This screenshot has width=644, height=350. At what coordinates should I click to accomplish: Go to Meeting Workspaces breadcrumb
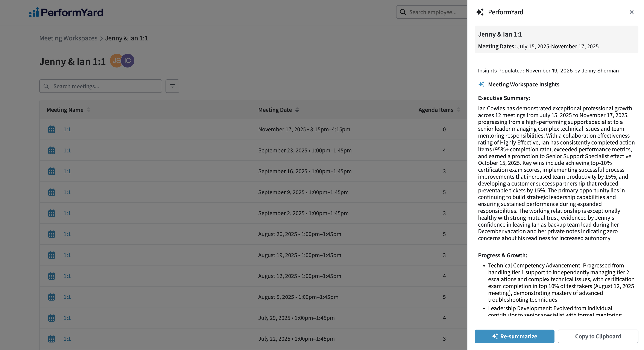click(68, 38)
